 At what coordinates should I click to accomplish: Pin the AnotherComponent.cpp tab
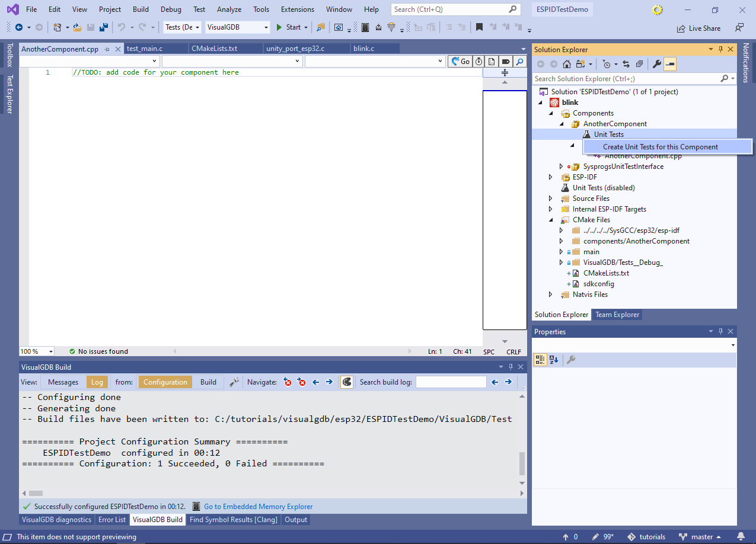pos(107,49)
